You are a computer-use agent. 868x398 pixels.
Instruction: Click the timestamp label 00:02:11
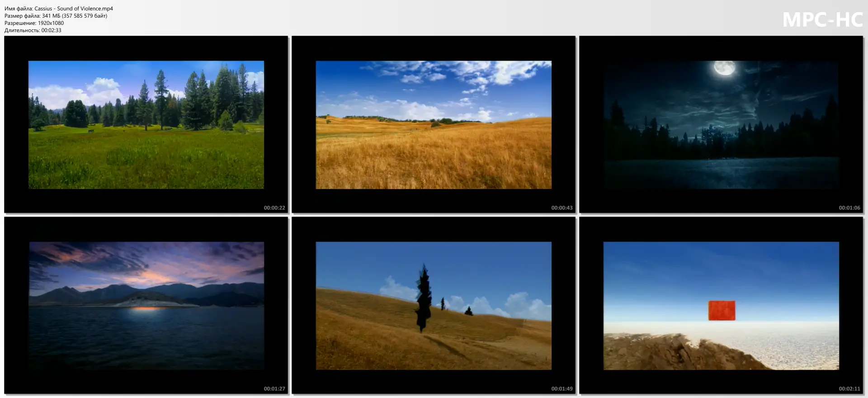tap(849, 389)
